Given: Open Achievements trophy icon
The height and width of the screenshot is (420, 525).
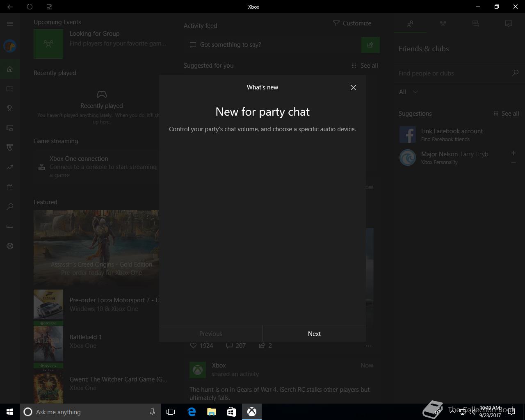Looking at the screenshot, I should [10, 108].
